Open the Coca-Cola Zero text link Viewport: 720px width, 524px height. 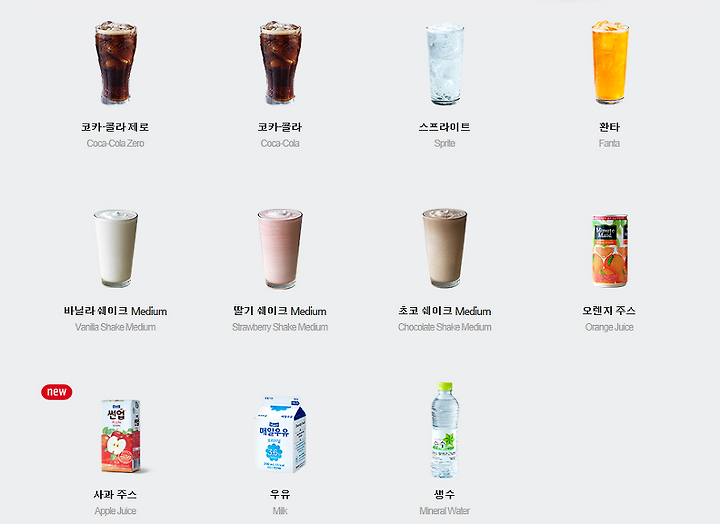115,143
